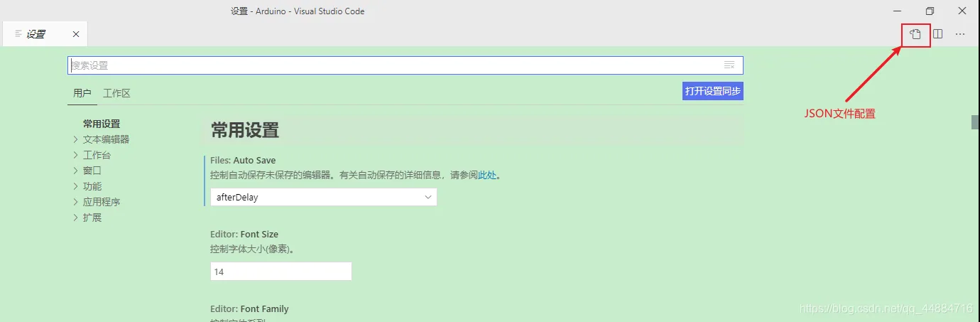Click the Editor: Font Size setting title
Image resolution: width=980 pixels, height=322 pixels.
click(x=244, y=235)
